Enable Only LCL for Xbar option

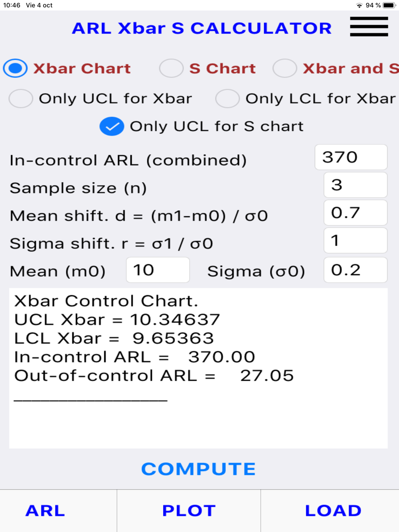pyautogui.click(x=227, y=99)
